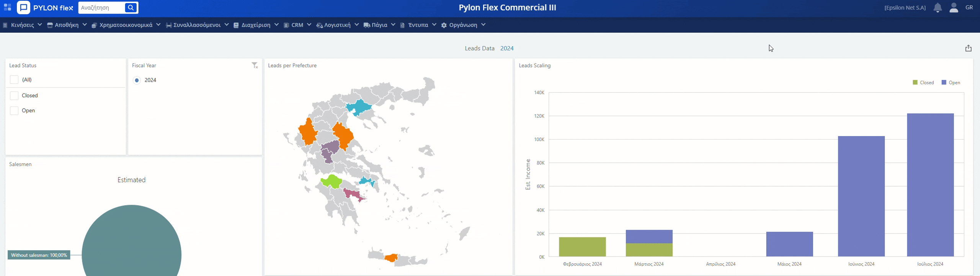The image size is (980, 276).
Task: Expand the Πάγια dropdown chevron
Action: (x=393, y=25)
